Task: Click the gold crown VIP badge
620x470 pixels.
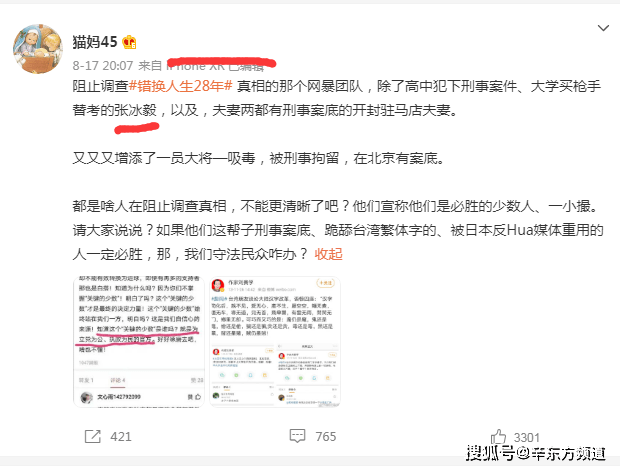Action: [x=129, y=42]
